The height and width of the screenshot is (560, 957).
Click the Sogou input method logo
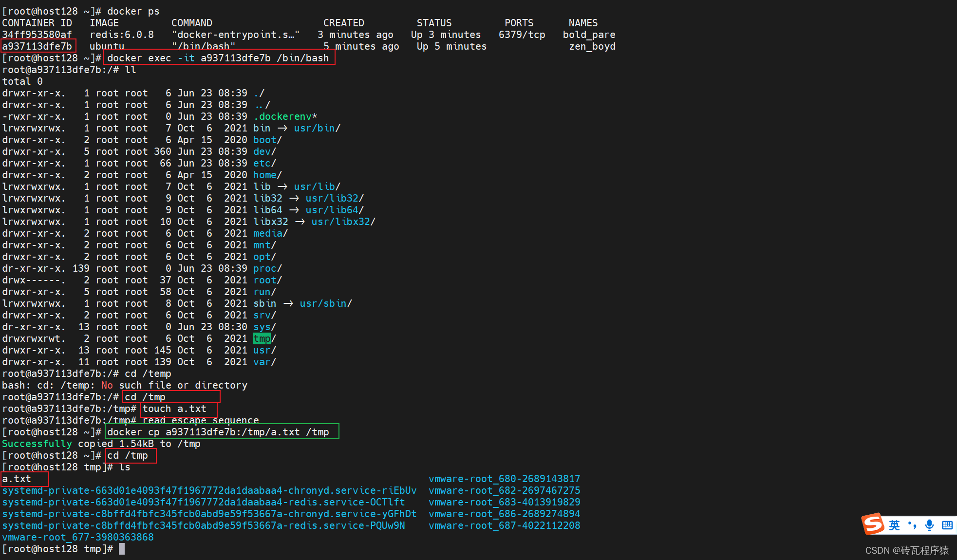pos(873,524)
